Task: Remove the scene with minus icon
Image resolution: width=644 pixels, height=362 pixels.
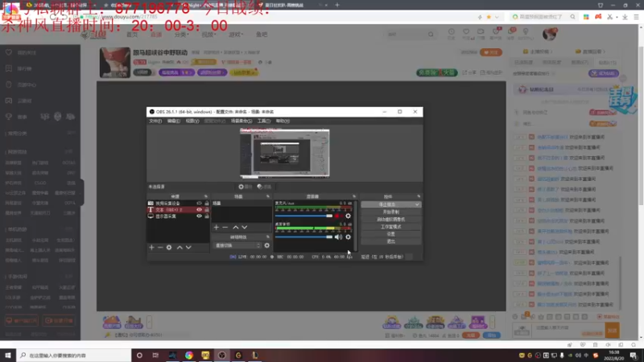Action: pos(225,227)
